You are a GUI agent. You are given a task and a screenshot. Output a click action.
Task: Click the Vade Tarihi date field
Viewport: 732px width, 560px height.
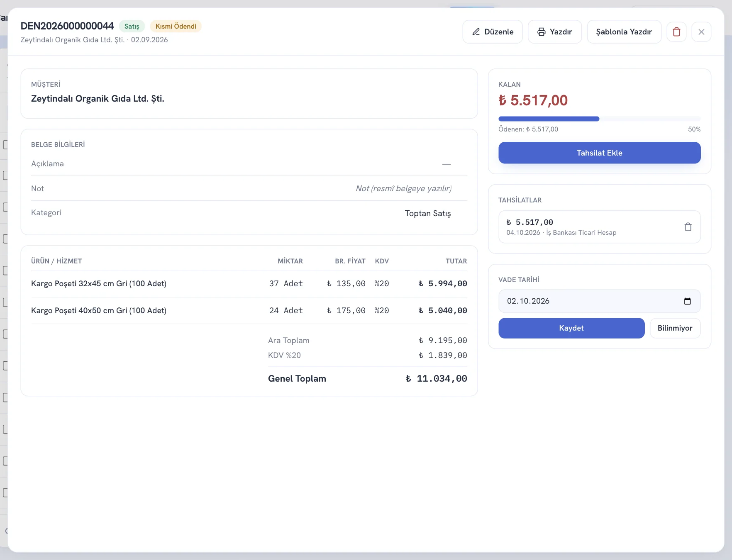pos(600,301)
